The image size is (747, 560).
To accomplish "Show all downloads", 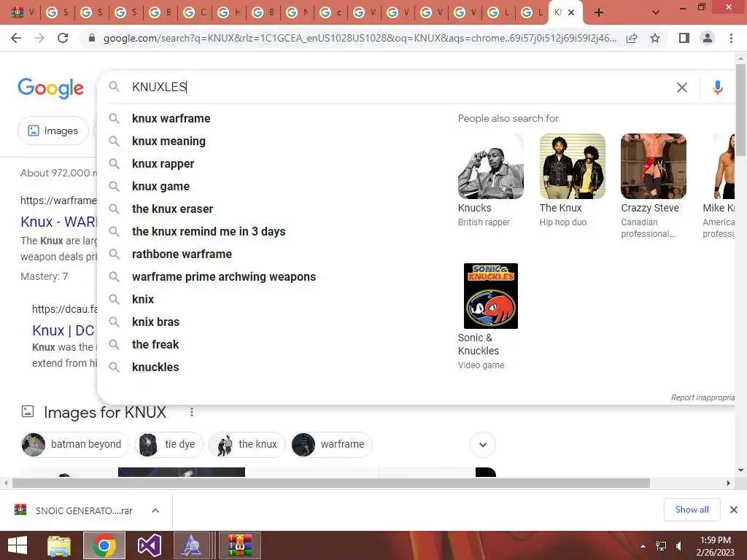I will point(692,510).
